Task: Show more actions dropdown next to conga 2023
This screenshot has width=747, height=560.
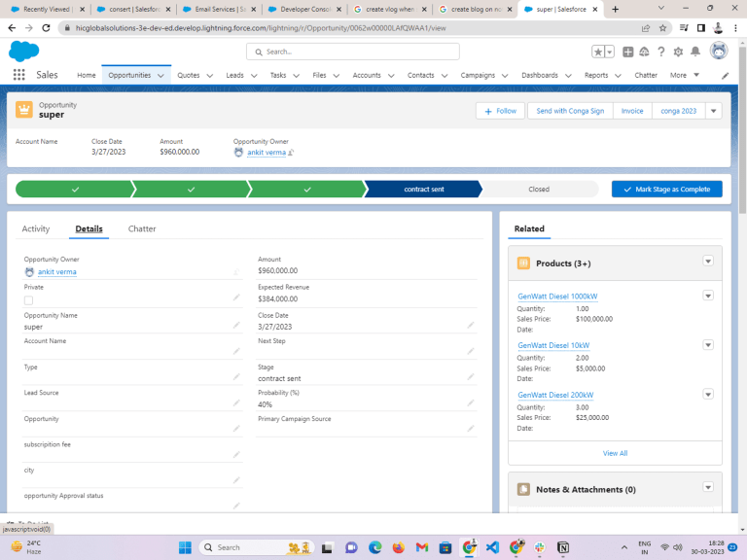Action: coord(713,111)
